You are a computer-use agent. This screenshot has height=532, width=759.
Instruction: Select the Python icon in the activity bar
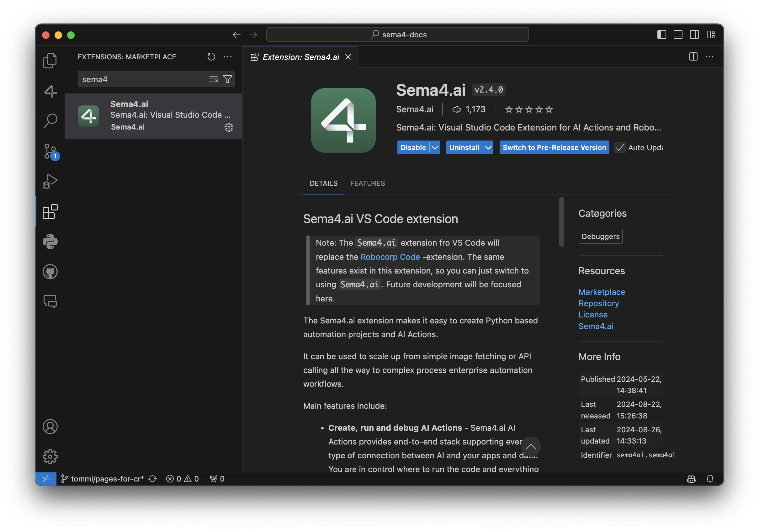(50, 242)
